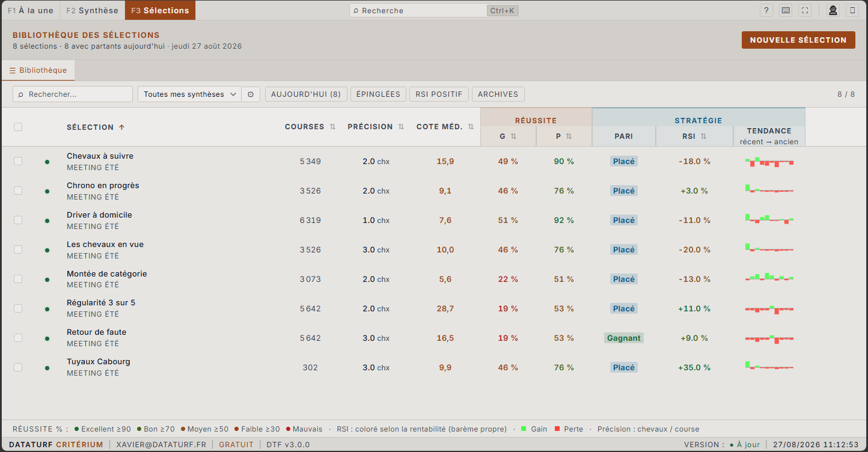The width and height of the screenshot is (868, 452).
Task: Switch to the F2 Synthèse tab
Action: (x=92, y=10)
